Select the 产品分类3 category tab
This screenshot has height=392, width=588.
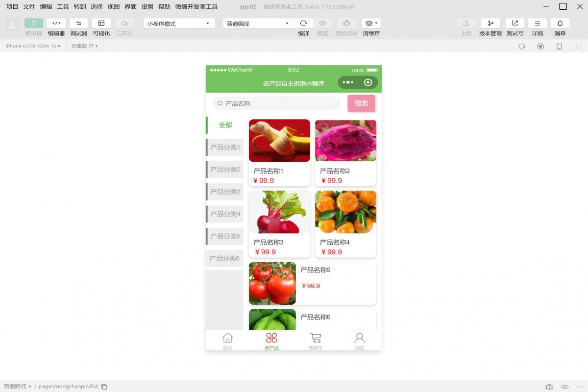pos(225,192)
